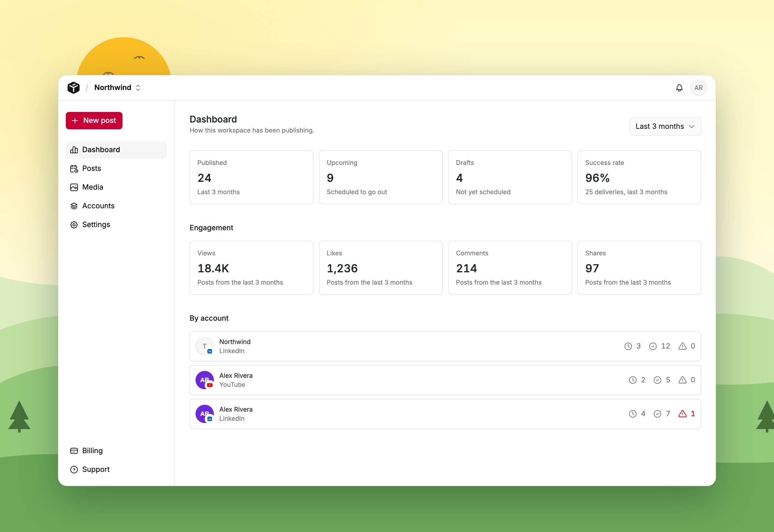774x532 pixels.
Task: Open the Support page label
Action: [x=96, y=469]
